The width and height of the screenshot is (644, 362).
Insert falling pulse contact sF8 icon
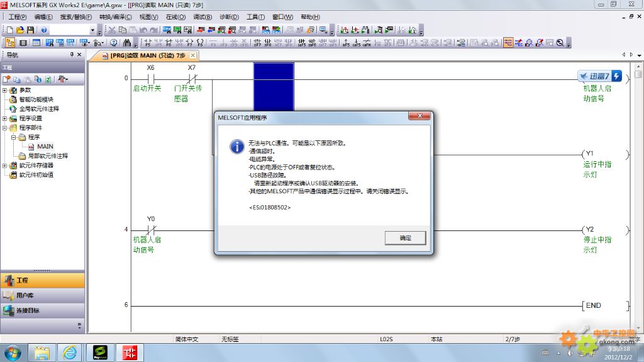[268, 43]
